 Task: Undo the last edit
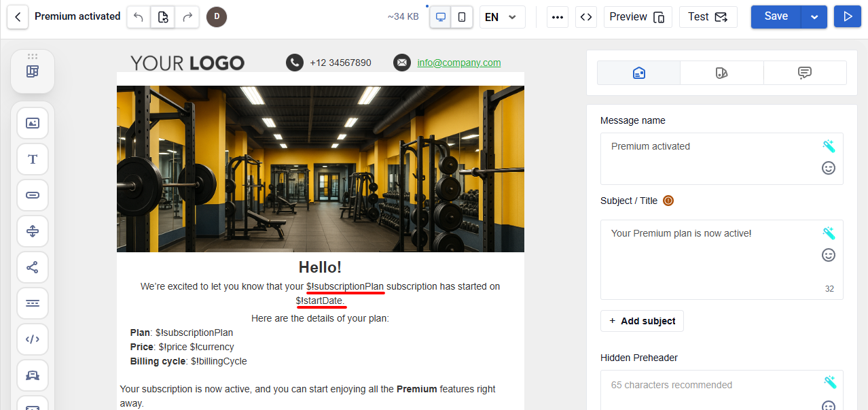[139, 17]
